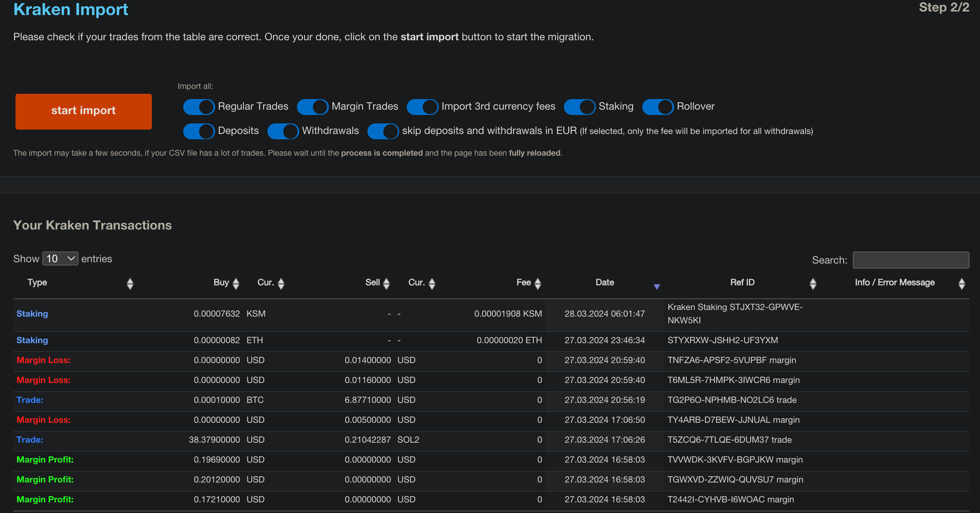The width and height of the screenshot is (980, 513).
Task: Select the Staking row with ETH
Action: (x=491, y=341)
